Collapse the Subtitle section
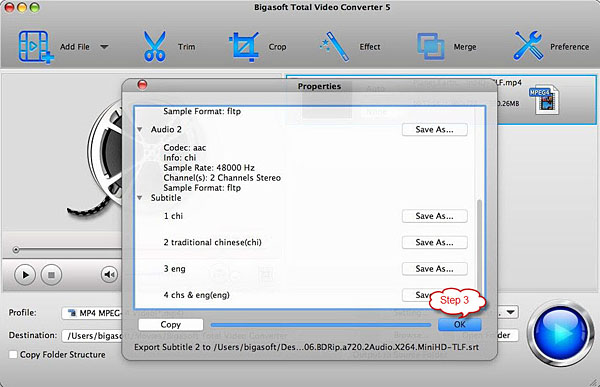This screenshot has width=600, height=387. pyautogui.click(x=140, y=198)
